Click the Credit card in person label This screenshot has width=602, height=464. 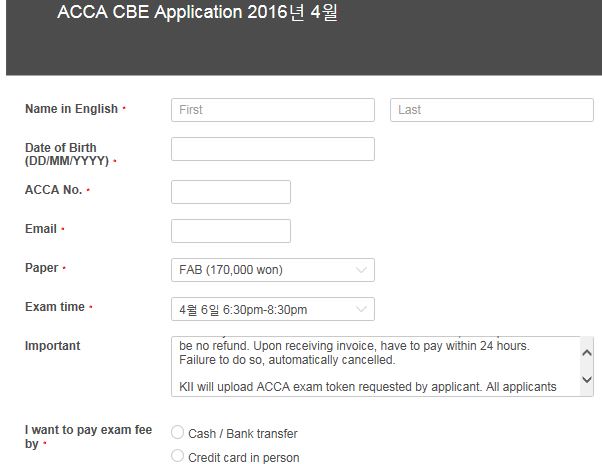click(x=243, y=458)
